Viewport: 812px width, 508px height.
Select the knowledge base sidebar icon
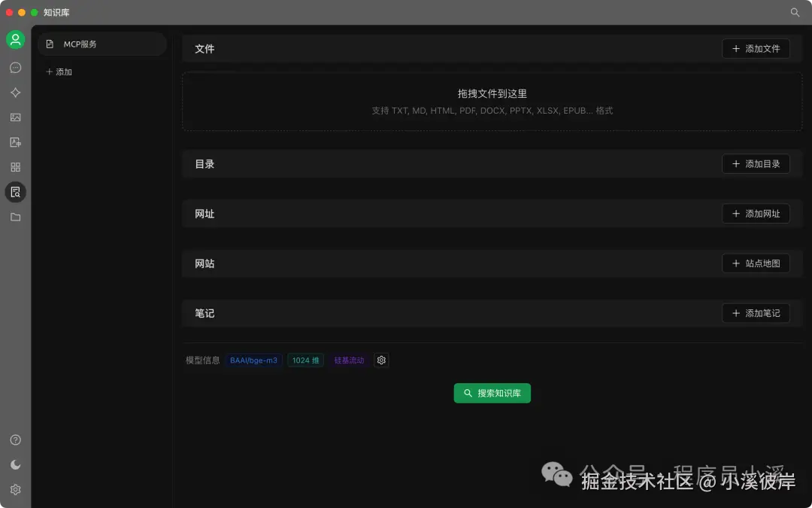coord(16,192)
